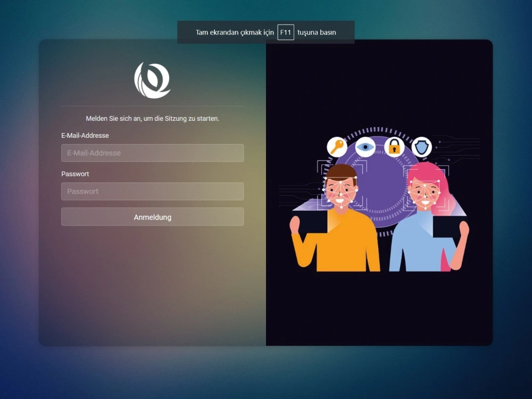Click the blue eye icon in the illustration

coord(365,147)
